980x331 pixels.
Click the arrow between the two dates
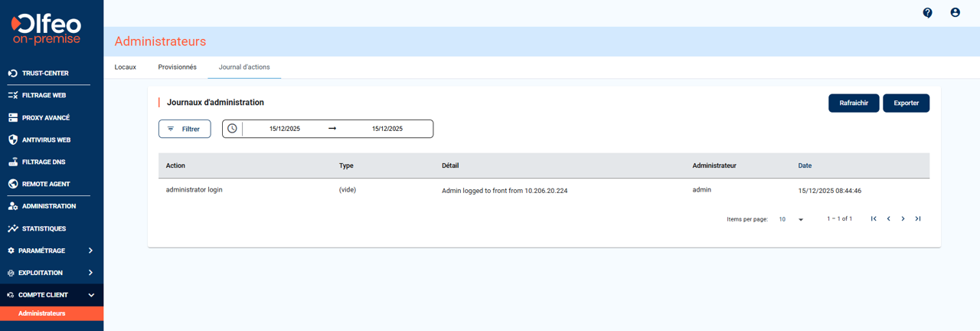[x=332, y=129]
